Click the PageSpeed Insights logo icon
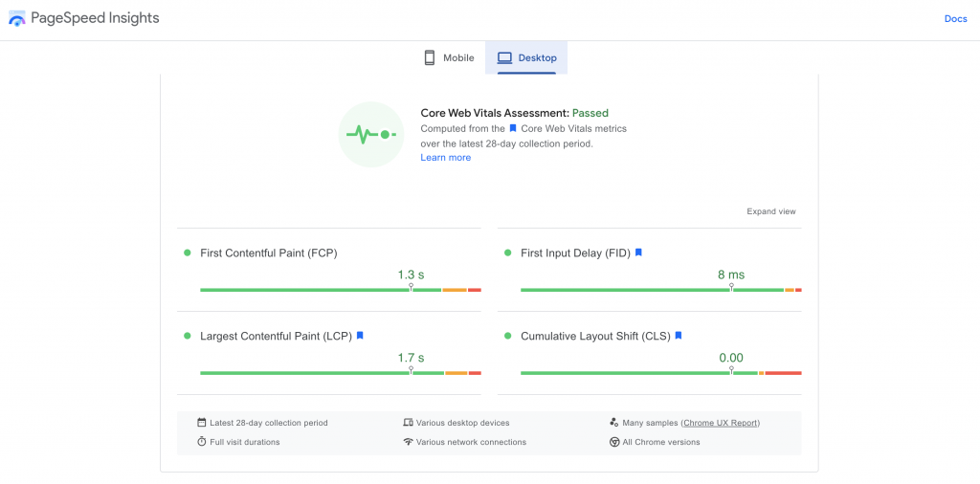The width and height of the screenshot is (980, 484). [17, 19]
